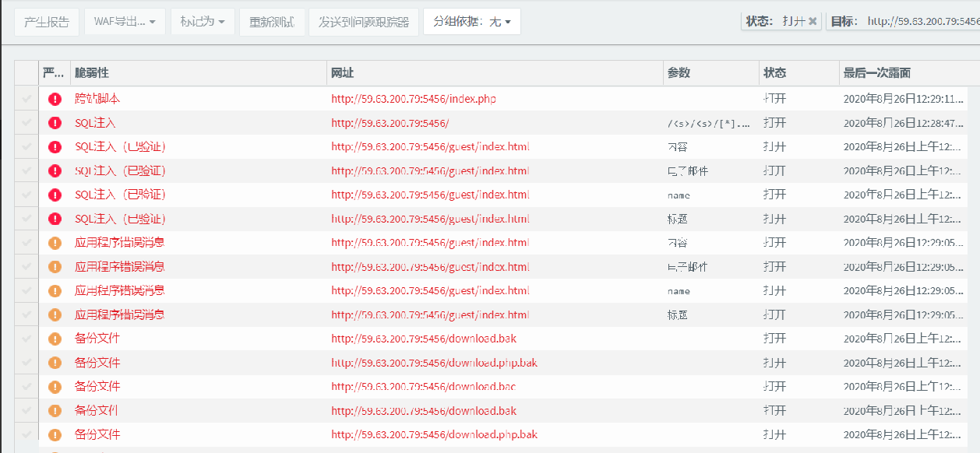Click severity icon of SQL注入 (已验证) name row
Viewport: 980px width, 453px height.
pyautogui.click(x=55, y=195)
